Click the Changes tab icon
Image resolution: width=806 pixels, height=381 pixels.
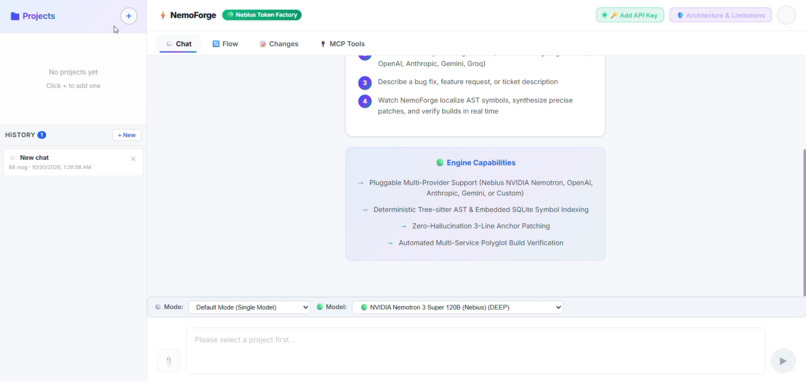point(263,44)
